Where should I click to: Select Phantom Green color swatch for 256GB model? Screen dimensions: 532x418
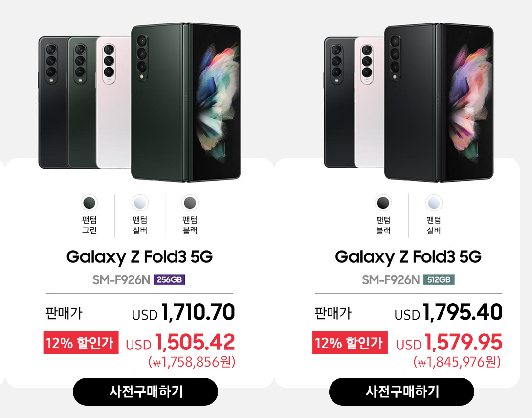[x=89, y=203]
